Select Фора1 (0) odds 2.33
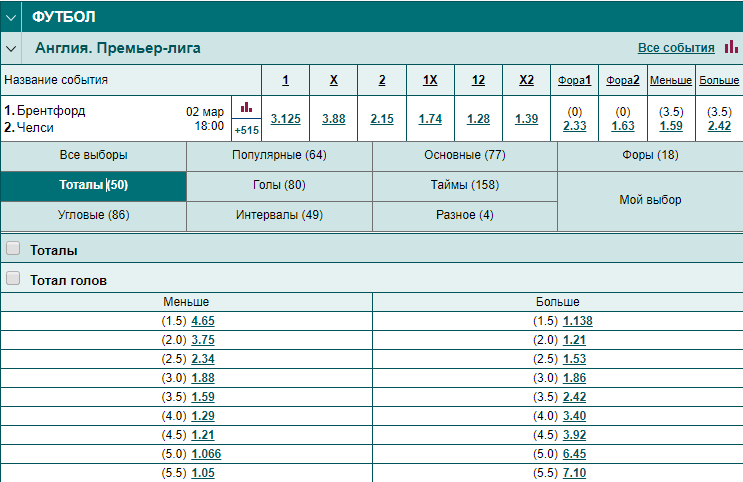Screen dimensions: 743x482 pyautogui.click(x=575, y=126)
